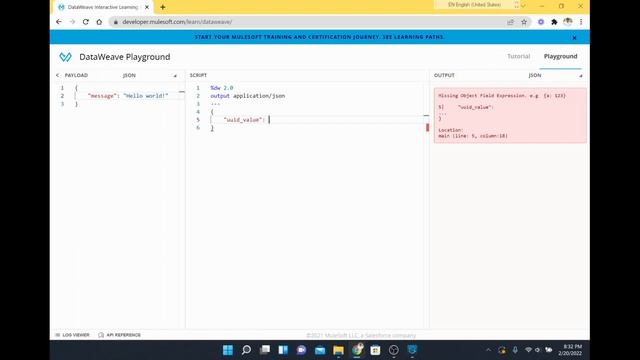Click the Missing Object Field Expression error text
640x360 pixels.
[x=502, y=96]
